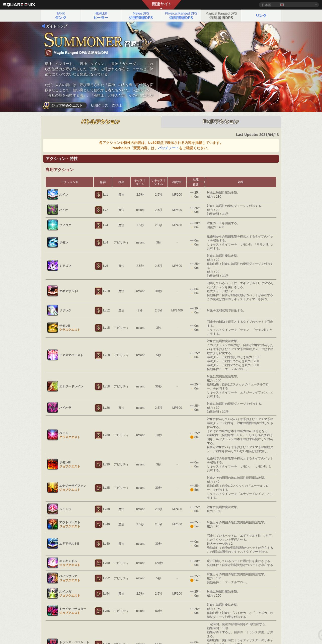Click the MP2400 cost for リザレク
Image resolution: width=322 pixels, height=644 pixels.
pos(177,310)
